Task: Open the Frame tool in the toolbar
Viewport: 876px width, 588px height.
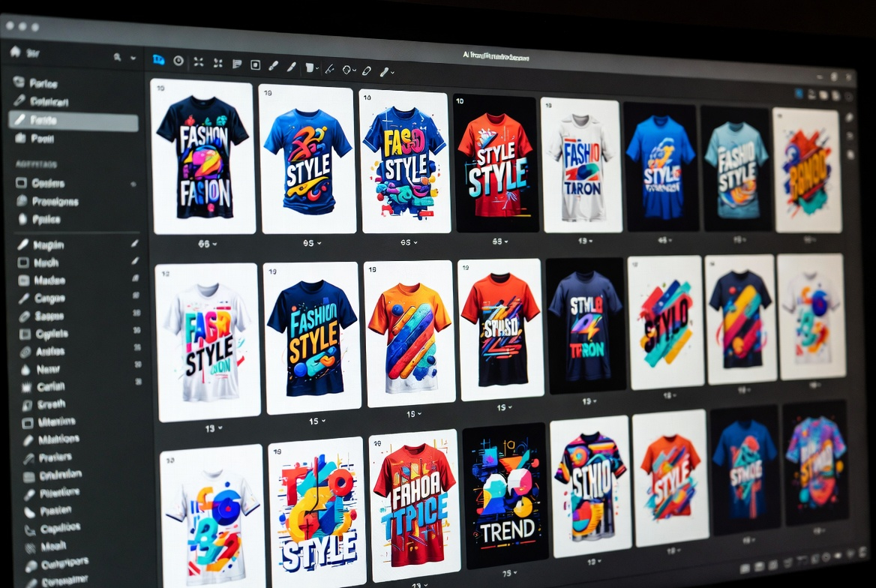Action: [255, 65]
